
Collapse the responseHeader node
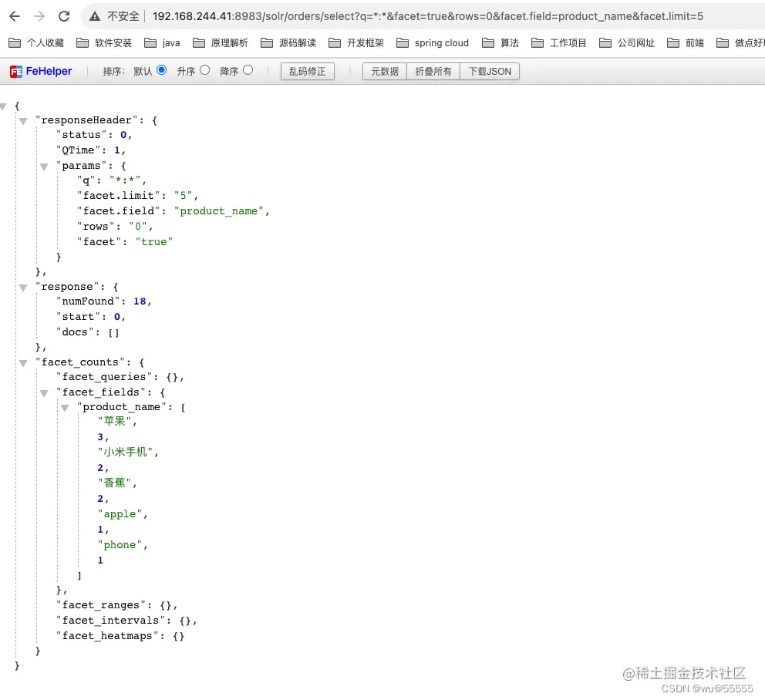(23, 121)
